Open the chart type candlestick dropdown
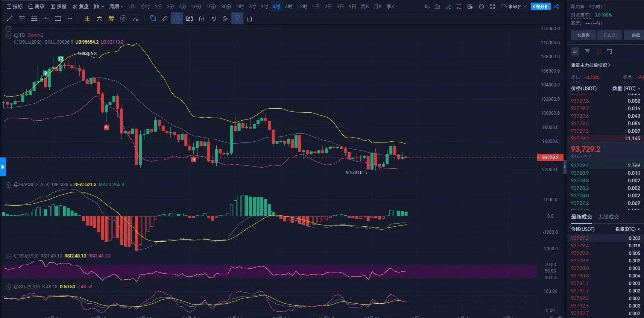The width and height of the screenshot is (644, 318). (x=99, y=6)
